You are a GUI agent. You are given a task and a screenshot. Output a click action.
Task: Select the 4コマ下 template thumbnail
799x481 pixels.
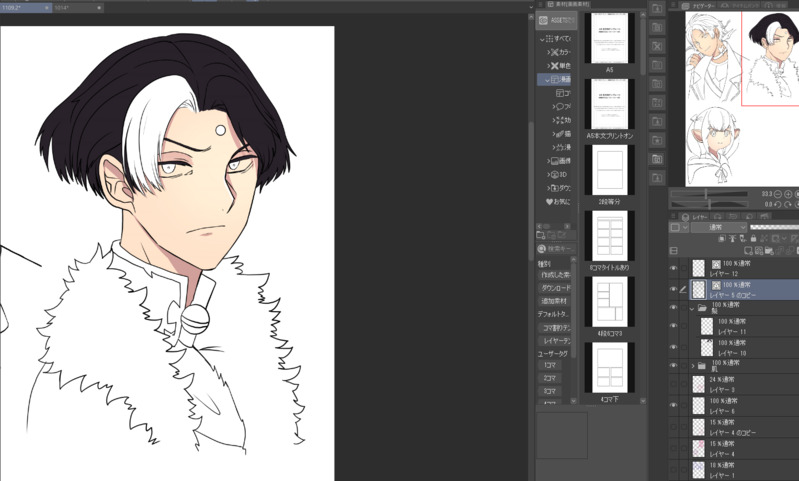pyautogui.click(x=609, y=367)
